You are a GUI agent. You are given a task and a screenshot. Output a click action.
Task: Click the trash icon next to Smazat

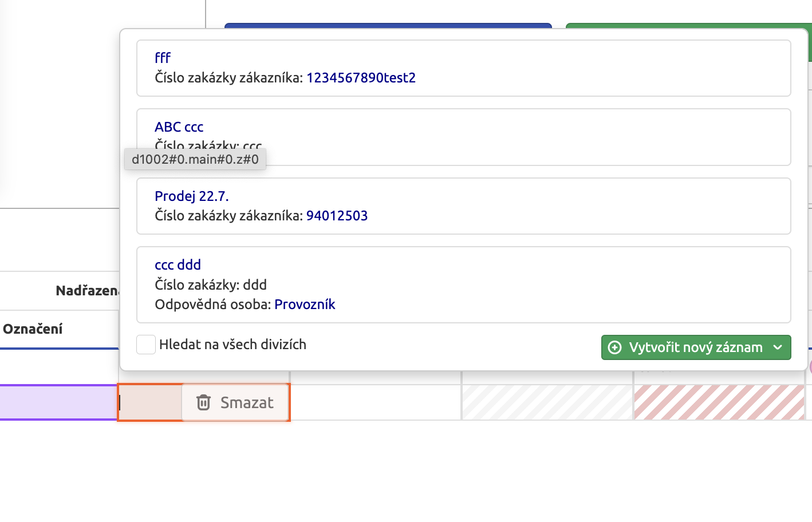click(203, 402)
